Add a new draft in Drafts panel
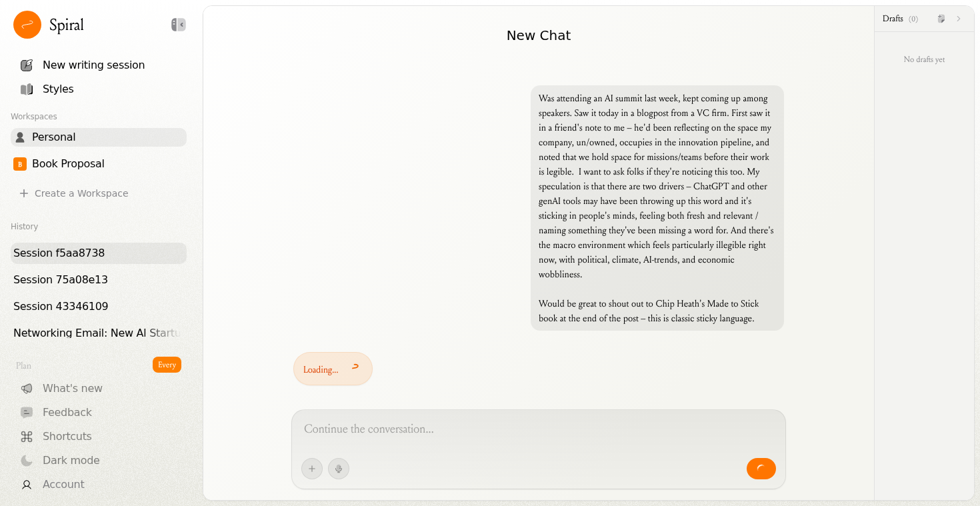 pos(941,19)
